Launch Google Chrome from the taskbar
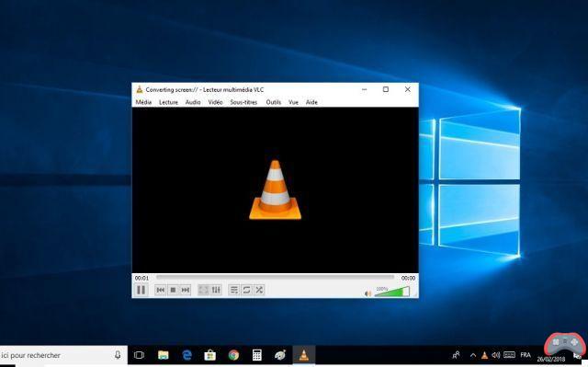The height and width of the screenshot is (367, 588). coord(233,355)
